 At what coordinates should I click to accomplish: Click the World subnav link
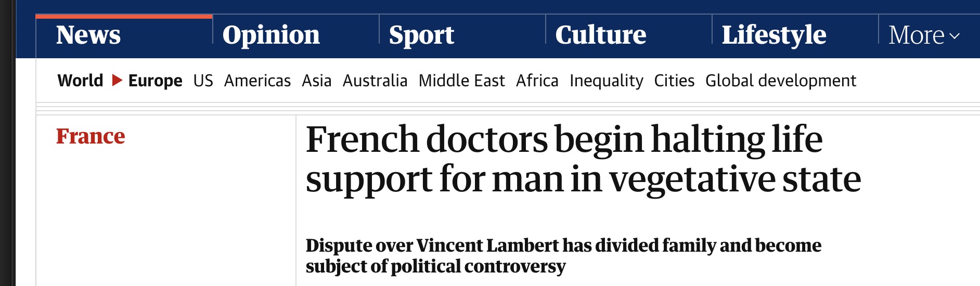click(80, 81)
